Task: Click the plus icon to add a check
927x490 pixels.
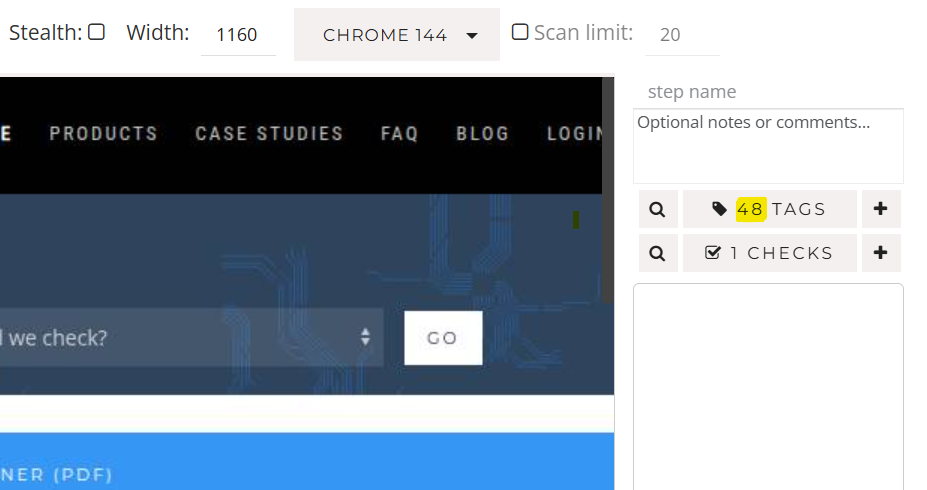Action: (x=880, y=253)
